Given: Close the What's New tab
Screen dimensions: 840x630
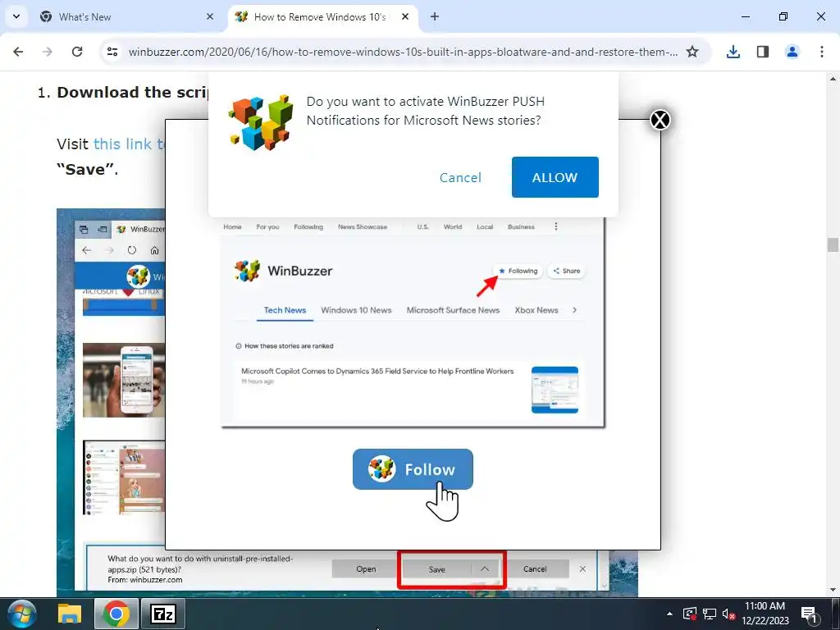Looking at the screenshot, I should point(209,16).
